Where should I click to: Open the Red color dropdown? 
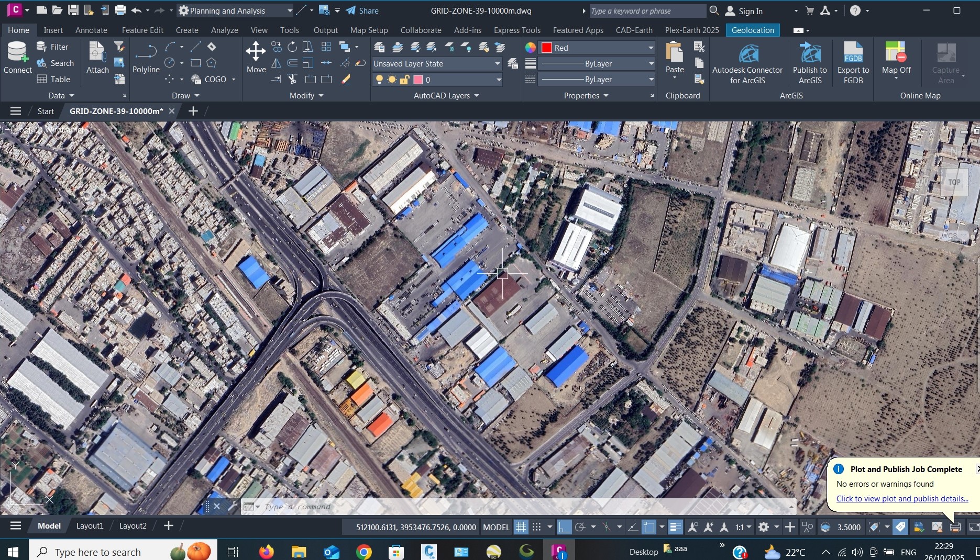[598, 48]
